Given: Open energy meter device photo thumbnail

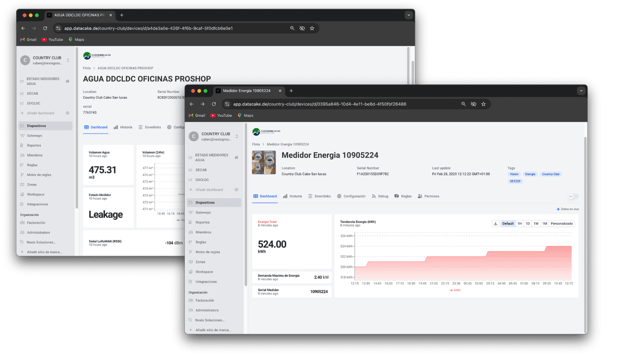Looking at the screenshot, I should [x=264, y=163].
